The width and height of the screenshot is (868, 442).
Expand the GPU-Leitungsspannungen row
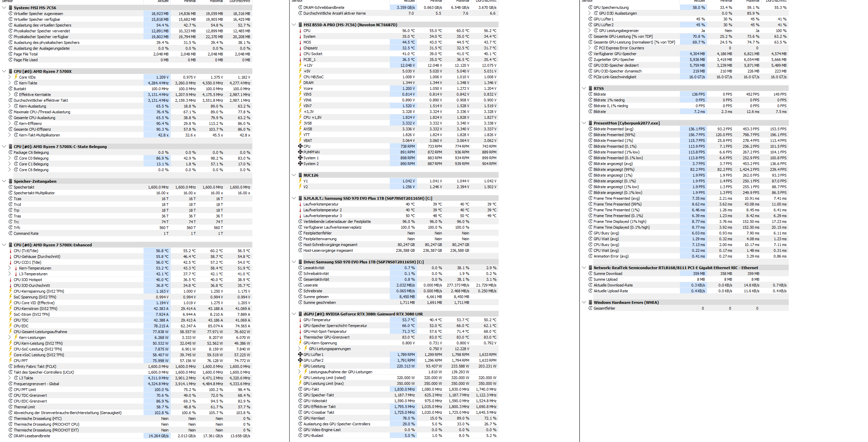point(299,348)
